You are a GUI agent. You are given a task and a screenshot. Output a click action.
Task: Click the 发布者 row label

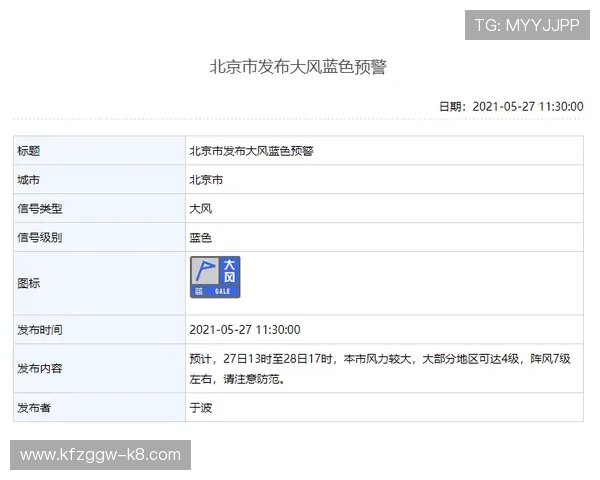[34, 408]
